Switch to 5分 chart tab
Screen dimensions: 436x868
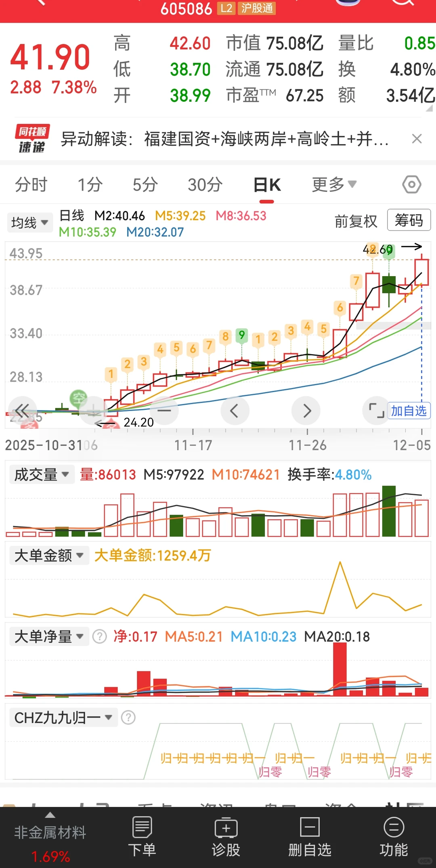[145, 185]
